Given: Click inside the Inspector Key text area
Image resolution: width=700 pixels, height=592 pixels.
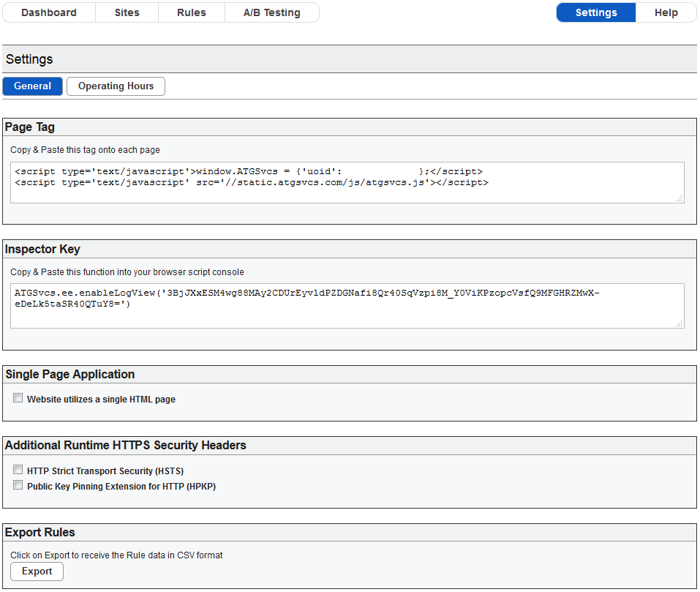Looking at the screenshot, I should (347, 306).
